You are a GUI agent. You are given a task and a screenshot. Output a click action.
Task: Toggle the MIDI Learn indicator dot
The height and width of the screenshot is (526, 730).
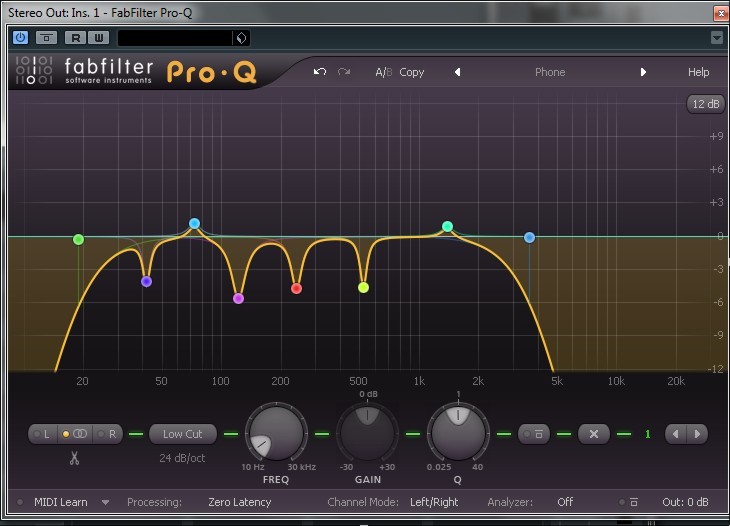coord(20,502)
